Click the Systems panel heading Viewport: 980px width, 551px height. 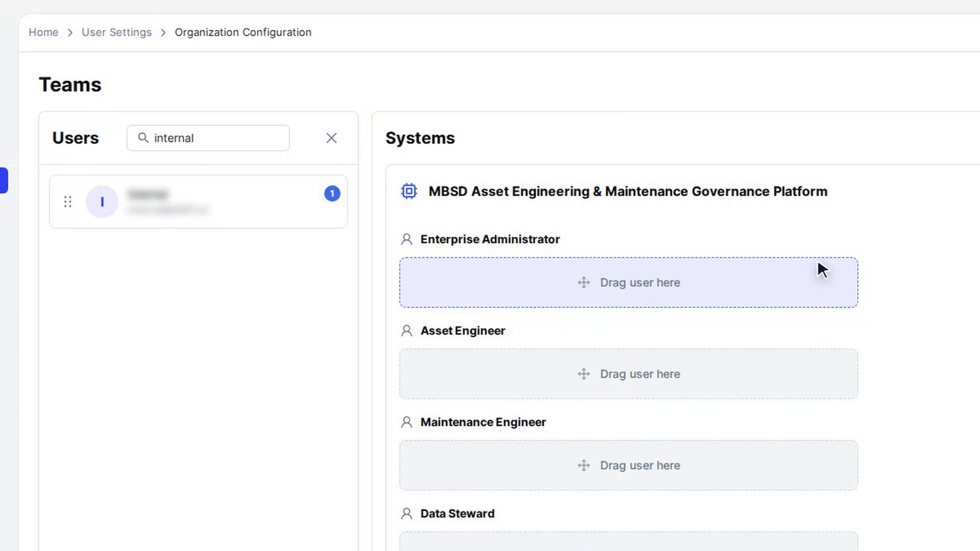pyautogui.click(x=420, y=138)
